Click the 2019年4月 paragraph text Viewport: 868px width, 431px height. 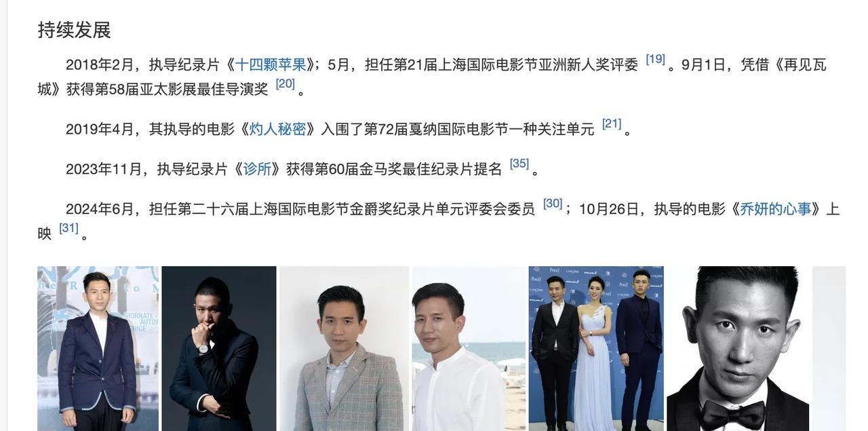(x=351, y=129)
